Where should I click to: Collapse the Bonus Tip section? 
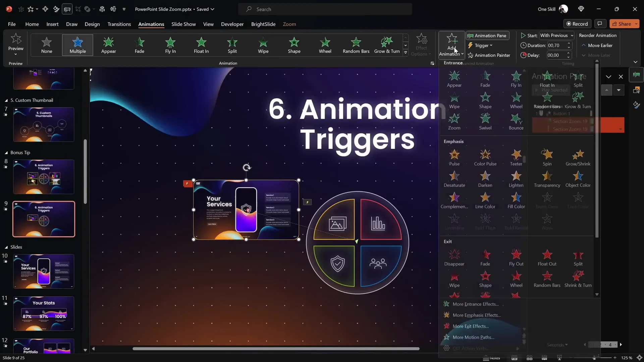coord(6,153)
